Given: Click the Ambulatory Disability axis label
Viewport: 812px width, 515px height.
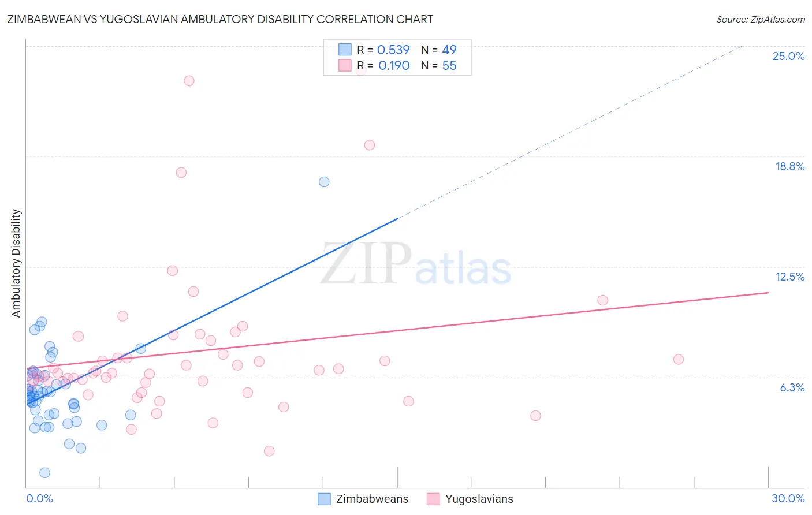Looking at the screenshot, I should point(16,263).
